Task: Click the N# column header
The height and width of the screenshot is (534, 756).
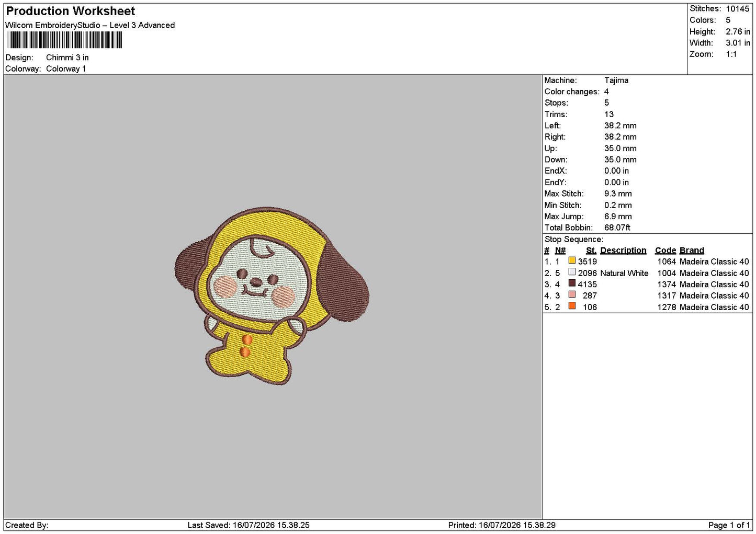Action: click(560, 251)
